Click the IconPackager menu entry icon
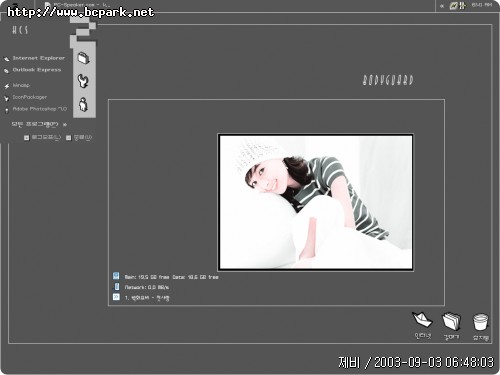 click(6, 98)
